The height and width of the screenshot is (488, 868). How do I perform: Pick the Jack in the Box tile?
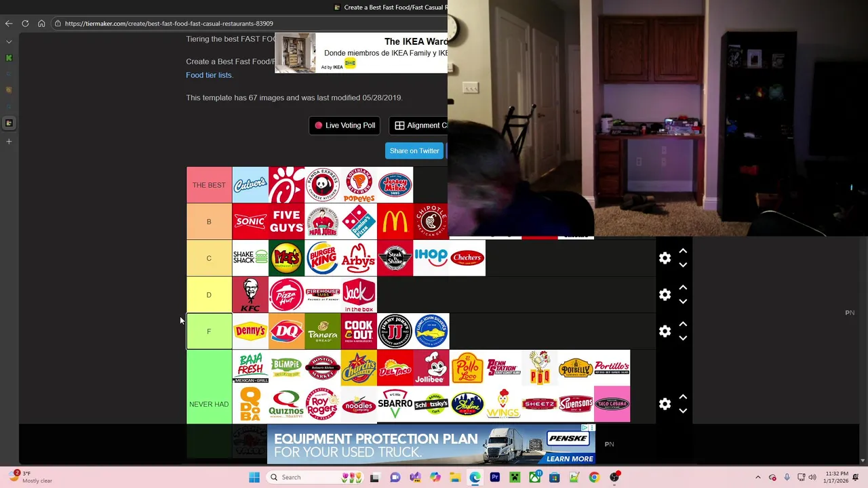(x=359, y=295)
